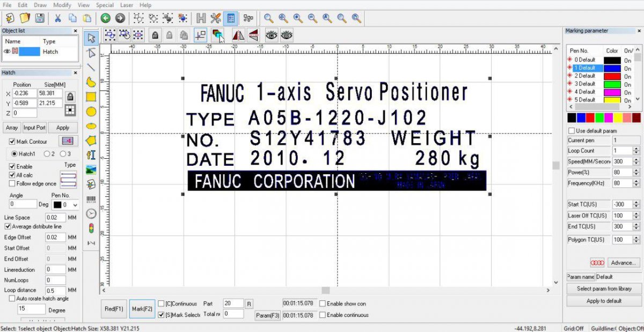Open the File menu

tap(7, 5)
